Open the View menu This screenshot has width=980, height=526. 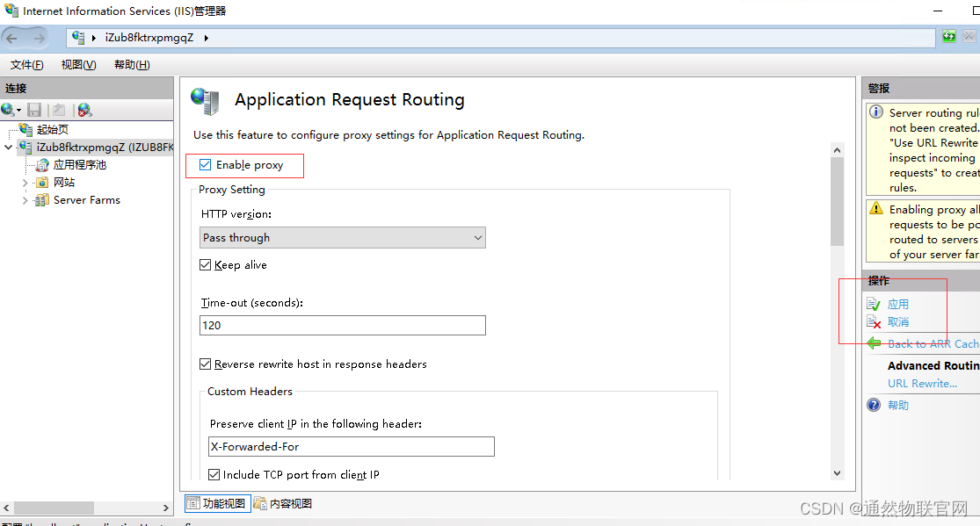pyautogui.click(x=79, y=64)
